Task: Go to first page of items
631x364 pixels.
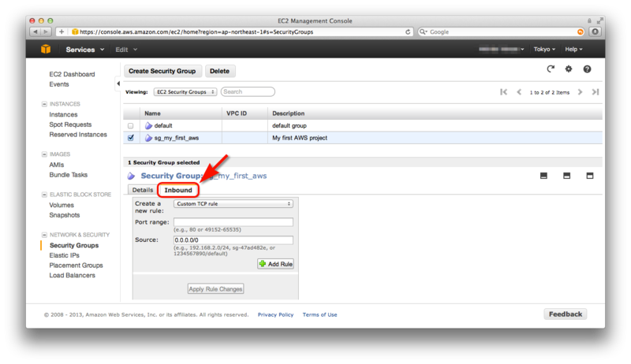Action: (503, 92)
